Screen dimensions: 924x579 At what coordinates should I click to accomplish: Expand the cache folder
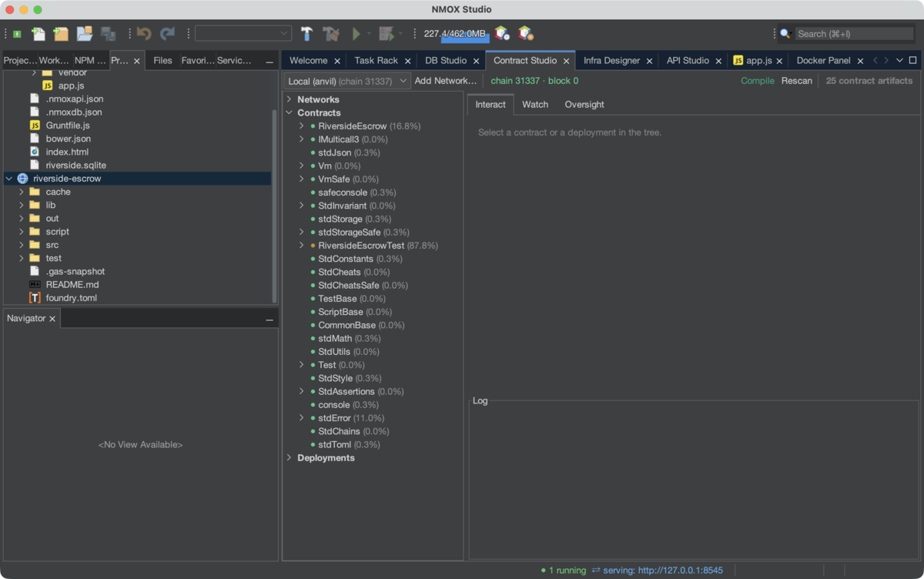22,192
